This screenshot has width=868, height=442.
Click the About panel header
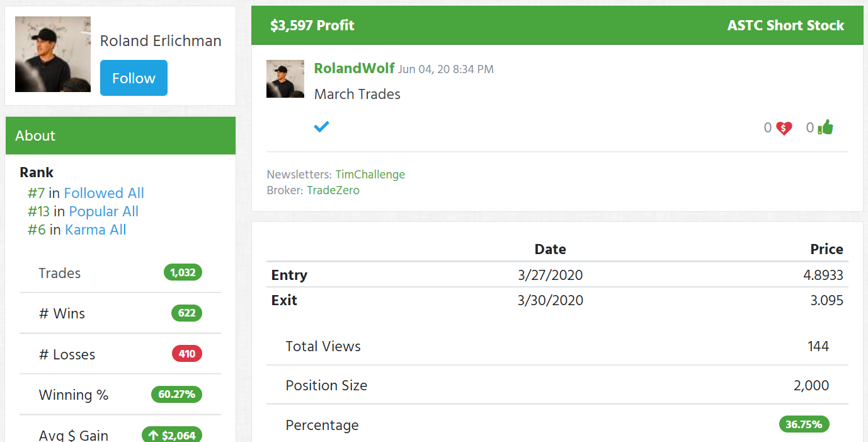(120, 136)
